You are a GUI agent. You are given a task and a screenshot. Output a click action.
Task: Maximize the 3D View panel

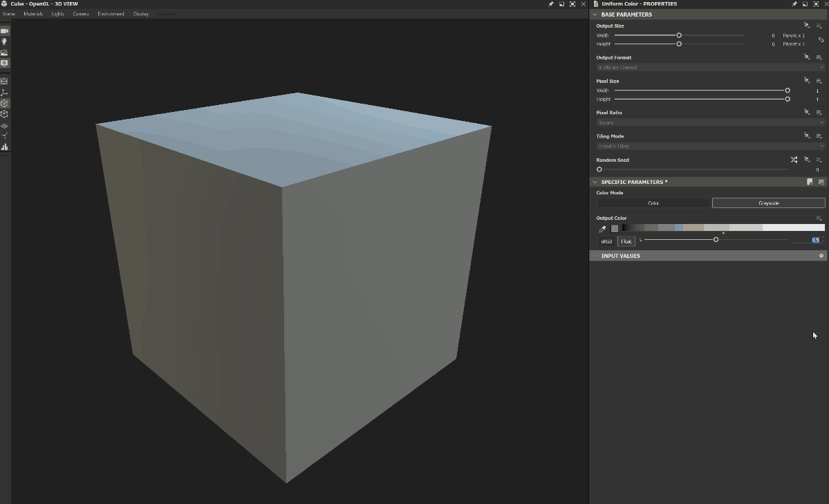click(572, 3)
